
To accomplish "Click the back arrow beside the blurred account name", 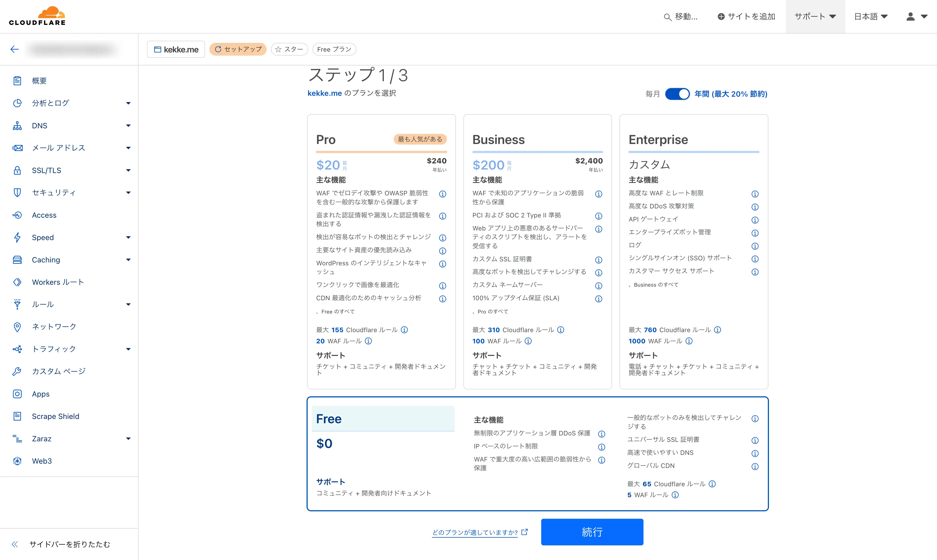I will (x=15, y=49).
